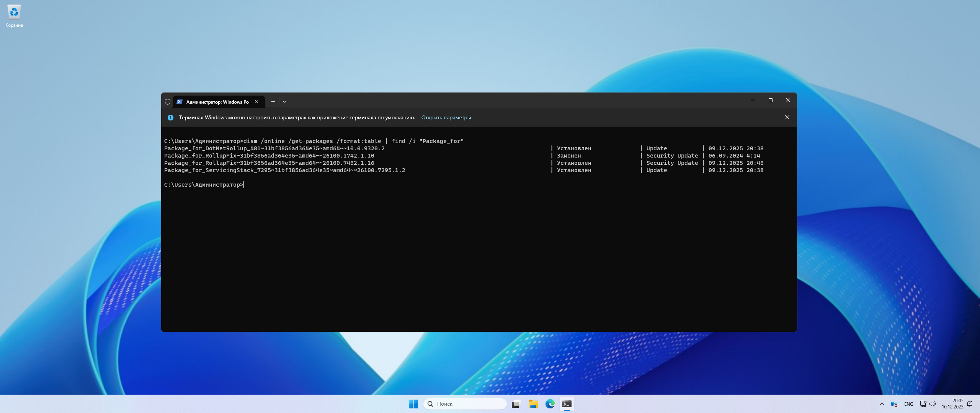Image resolution: width=980 pixels, height=413 pixels.
Task: Open the clock and date flyout
Action: point(952,404)
